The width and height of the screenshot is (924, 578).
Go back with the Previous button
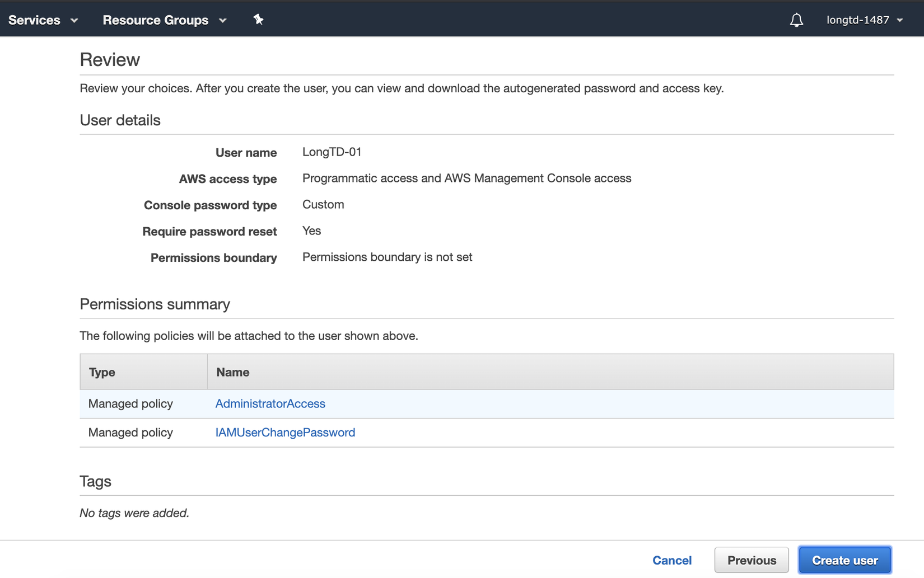751,560
